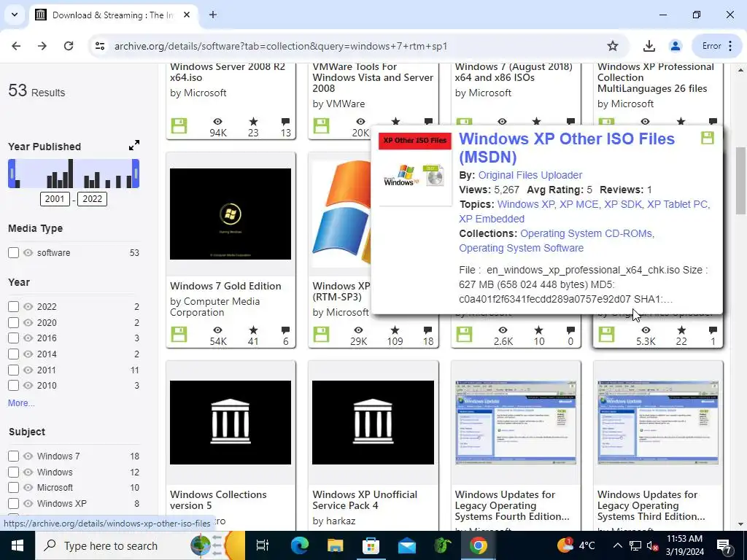The image size is (747, 560).
Task: Click floppy icon on Windows 7 Gold Edition card
Action: [179, 334]
